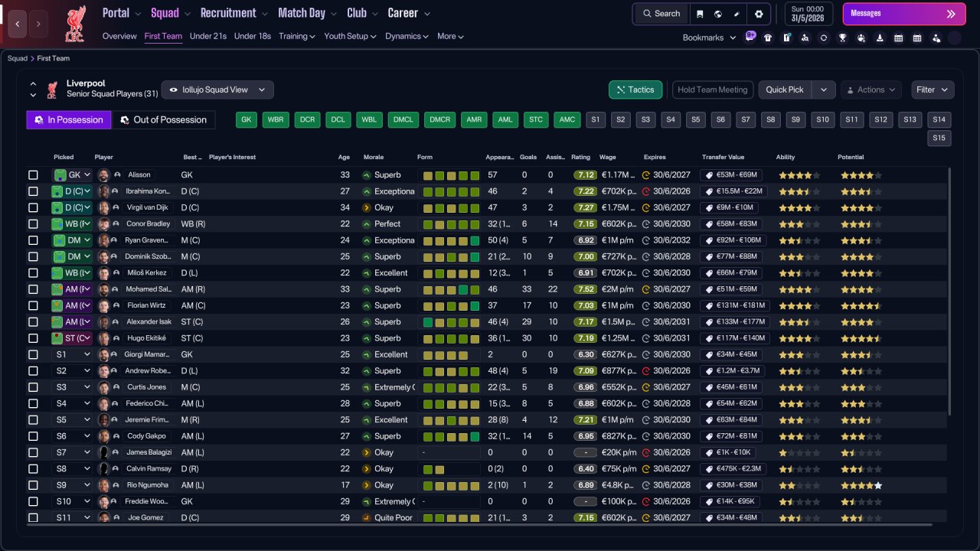
Task: Click Hugo Ekitiké's player portrait icon
Action: pos(104,338)
